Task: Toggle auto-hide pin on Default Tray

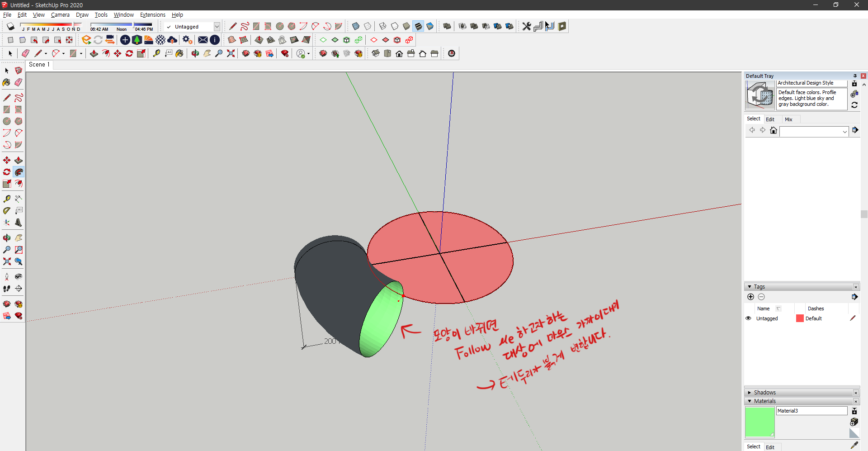Action: 855,76
